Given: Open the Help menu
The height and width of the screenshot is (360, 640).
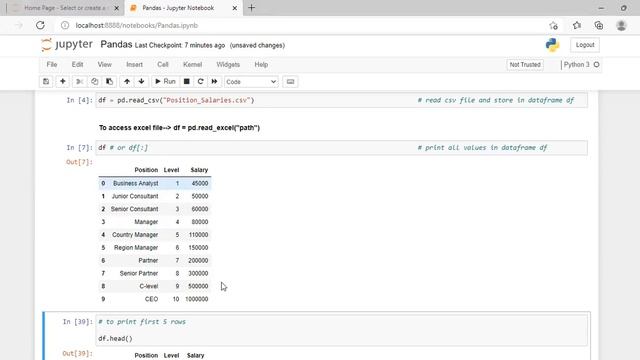Looking at the screenshot, I should pos(261,64).
